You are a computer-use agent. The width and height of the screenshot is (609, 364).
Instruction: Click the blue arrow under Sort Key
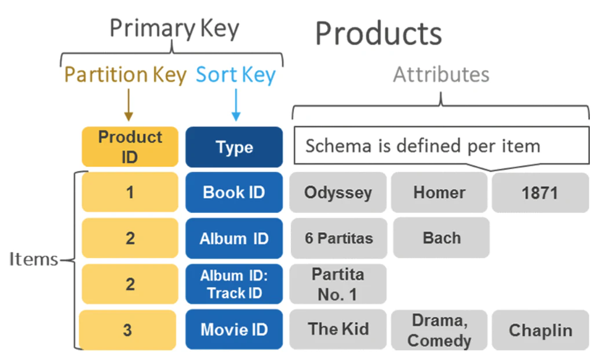tap(236, 106)
